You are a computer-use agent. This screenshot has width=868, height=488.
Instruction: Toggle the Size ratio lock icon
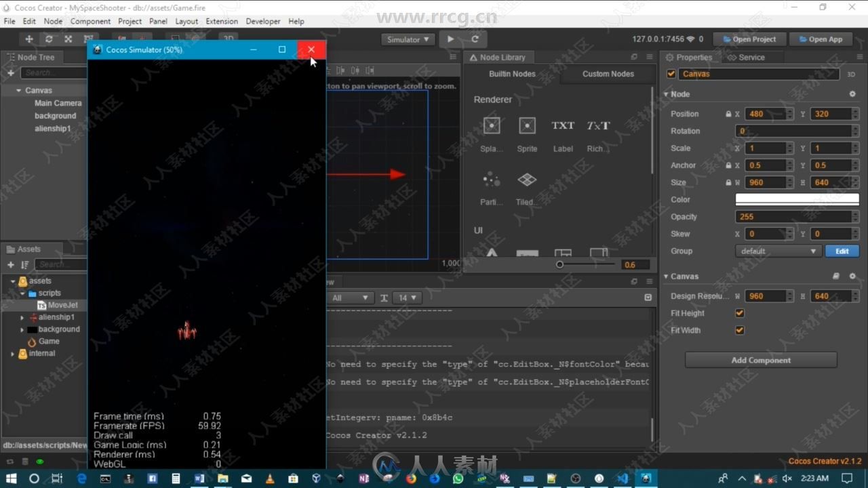(x=728, y=182)
